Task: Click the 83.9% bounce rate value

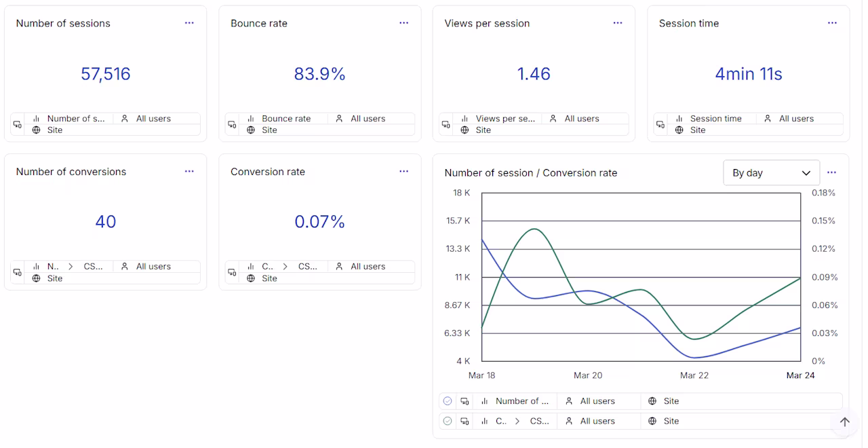Action: (x=319, y=74)
